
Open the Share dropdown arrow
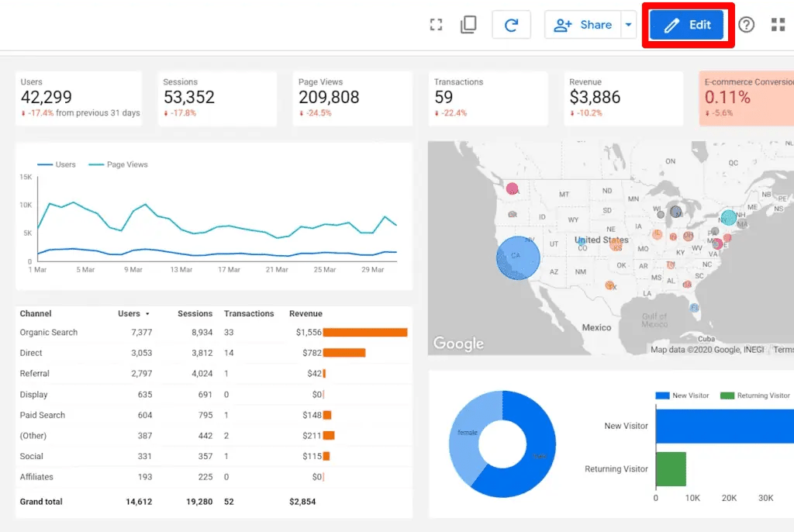pyautogui.click(x=629, y=25)
